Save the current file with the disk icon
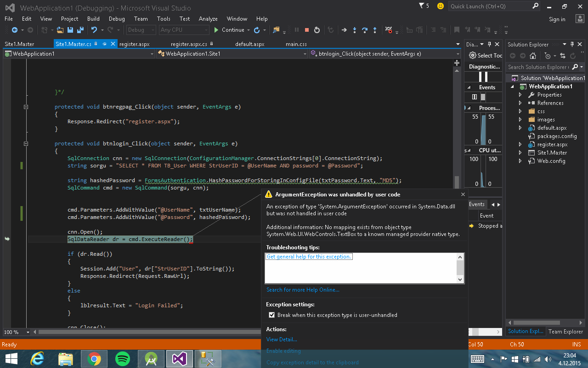Viewport: 588px width, 368px height. (x=70, y=30)
